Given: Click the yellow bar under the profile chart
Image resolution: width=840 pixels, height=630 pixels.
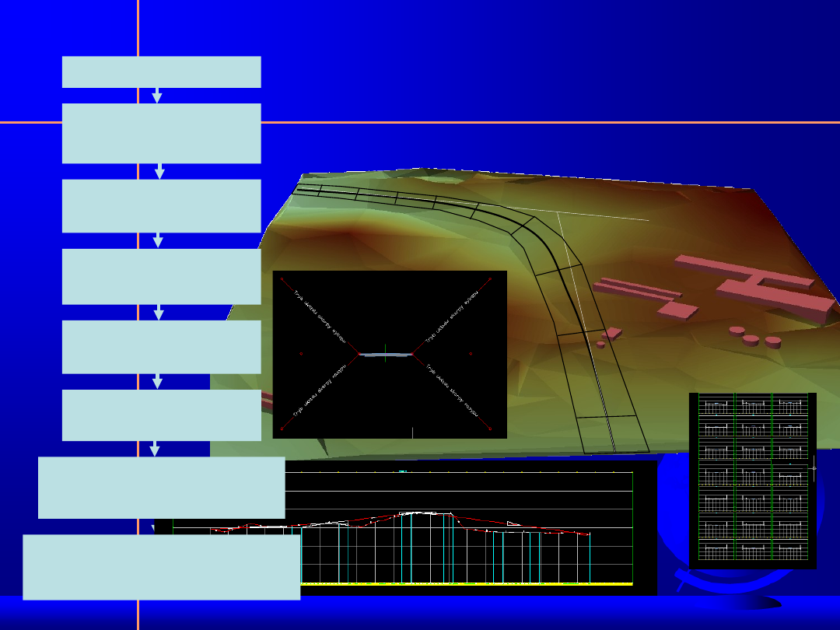Looking at the screenshot, I should click(467, 583).
